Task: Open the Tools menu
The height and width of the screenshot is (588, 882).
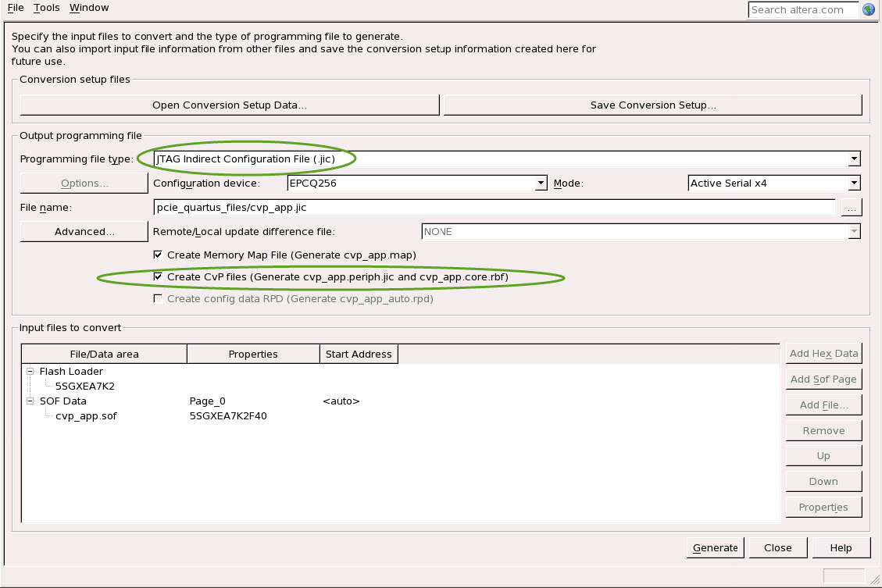Action: click(x=46, y=8)
